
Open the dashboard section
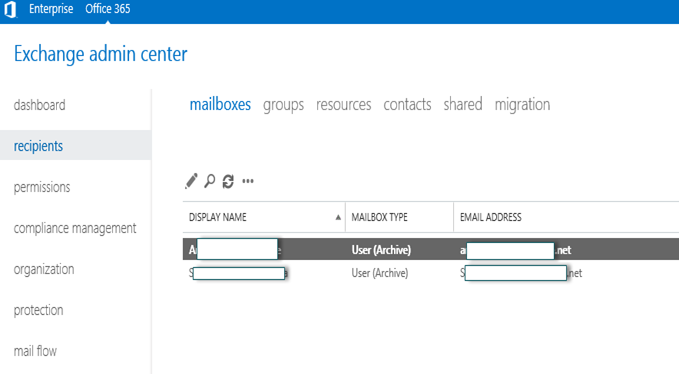coord(39,105)
